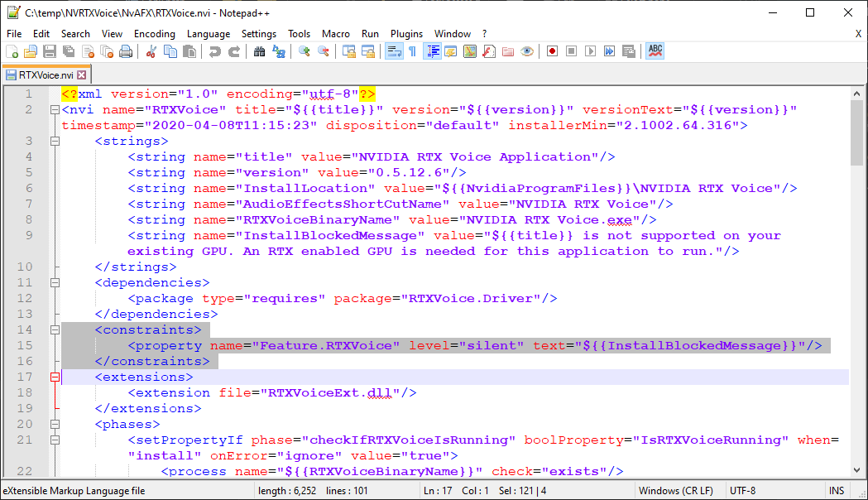This screenshot has width=868, height=500.
Task: Copy selection using Copy icon
Action: (170, 51)
